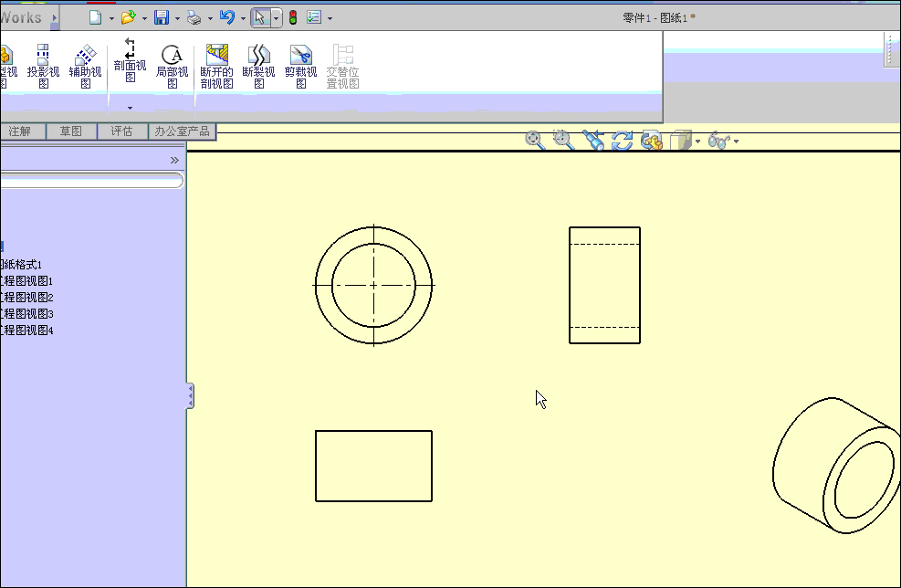Select the circular front view drawing
Screen dimensions: 901x588
point(373,285)
